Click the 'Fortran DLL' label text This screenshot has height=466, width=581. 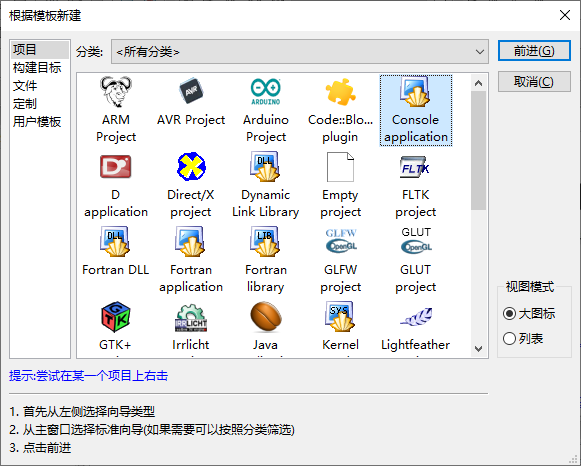[116, 270]
